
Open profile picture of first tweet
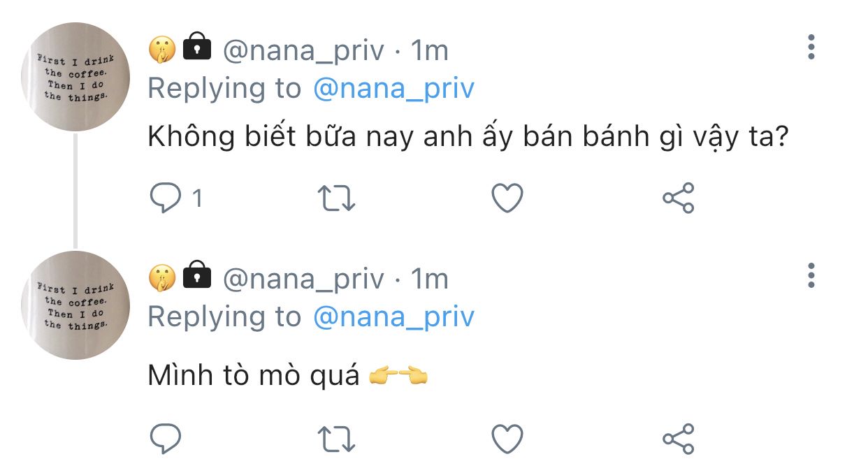tap(75, 77)
